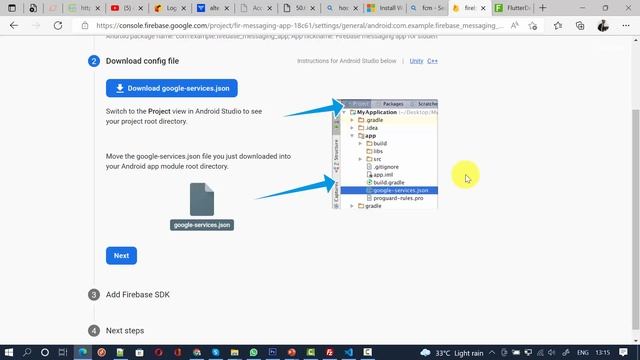Expand the Next steps section

click(125, 331)
